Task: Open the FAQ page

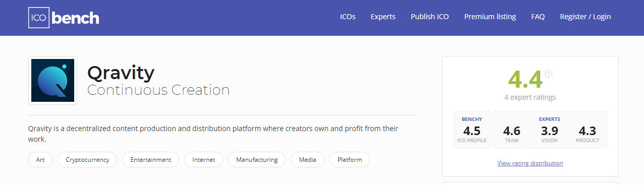Action: (538, 17)
